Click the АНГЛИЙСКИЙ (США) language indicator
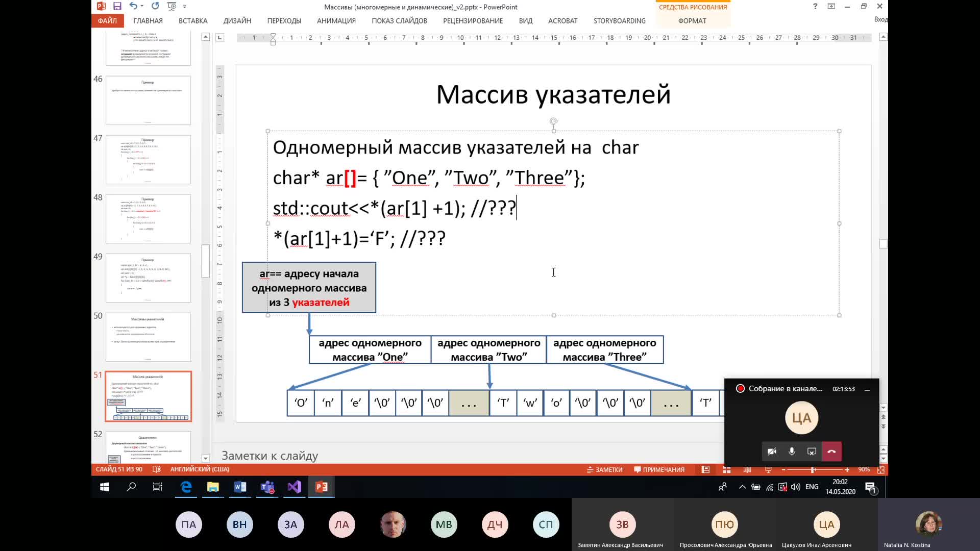Image resolution: width=980 pixels, height=551 pixels. click(200, 469)
